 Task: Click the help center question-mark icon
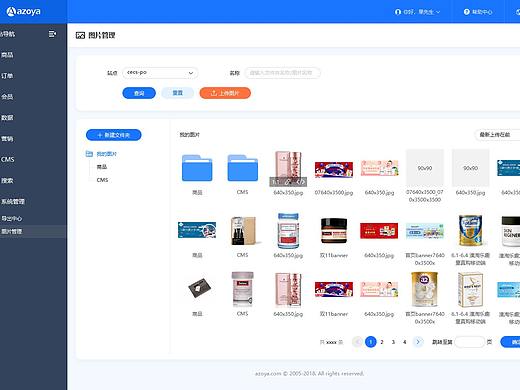coord(467,12)
